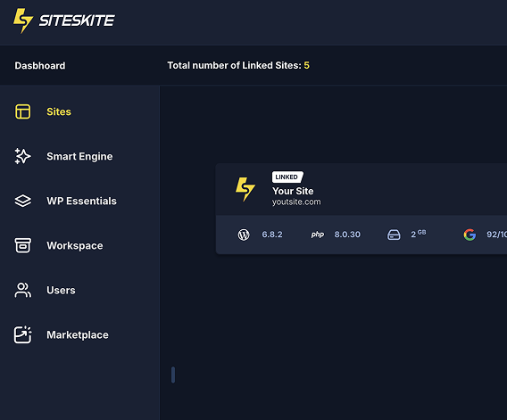
Task: Open the Workspace archive box icon
Action: click(23, 245)
